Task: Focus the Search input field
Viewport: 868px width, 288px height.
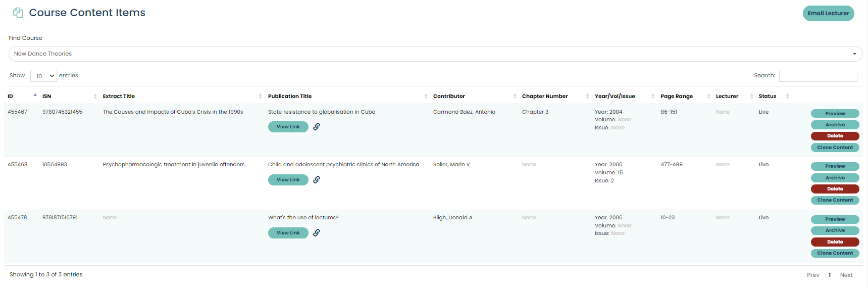Action: [818, 76]
